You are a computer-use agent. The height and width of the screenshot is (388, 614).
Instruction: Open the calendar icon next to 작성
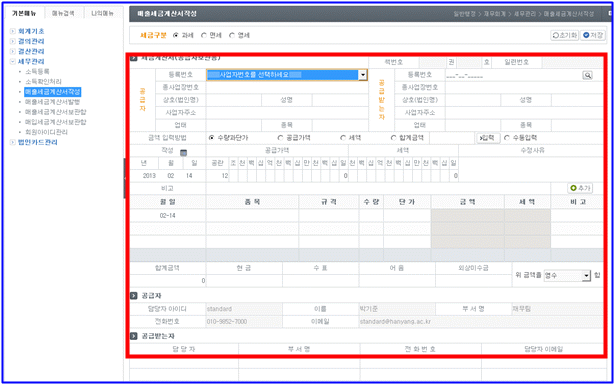tap(183, 153)
